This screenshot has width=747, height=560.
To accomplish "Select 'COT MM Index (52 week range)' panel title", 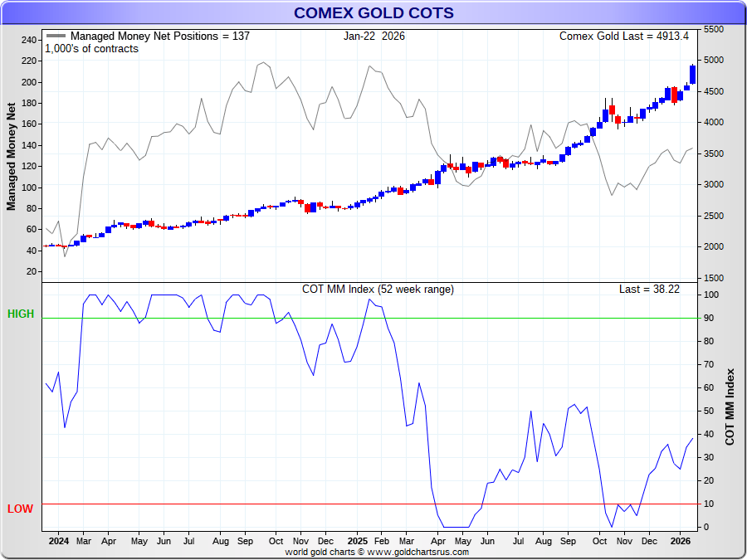I will (x=378, y=289).
